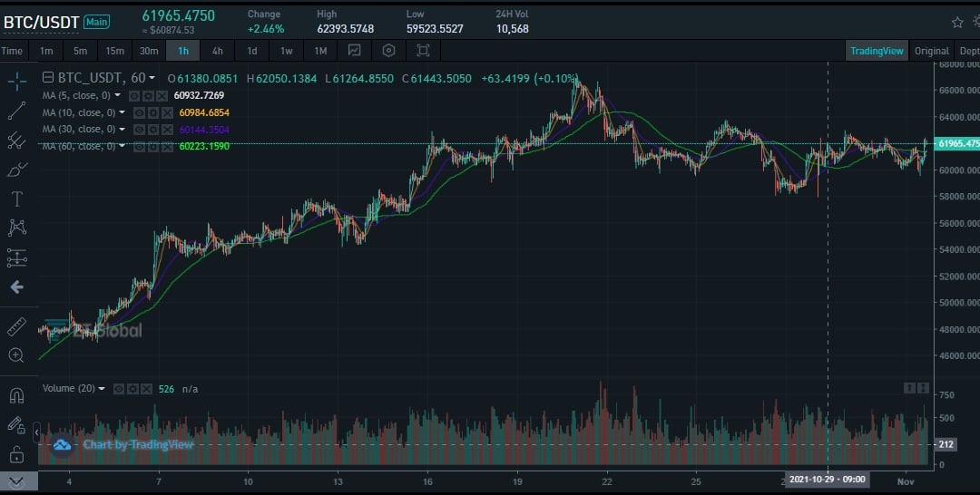The image size is (980, 495).
Task: Select the text annotation tool
Action: pos(17,199)
